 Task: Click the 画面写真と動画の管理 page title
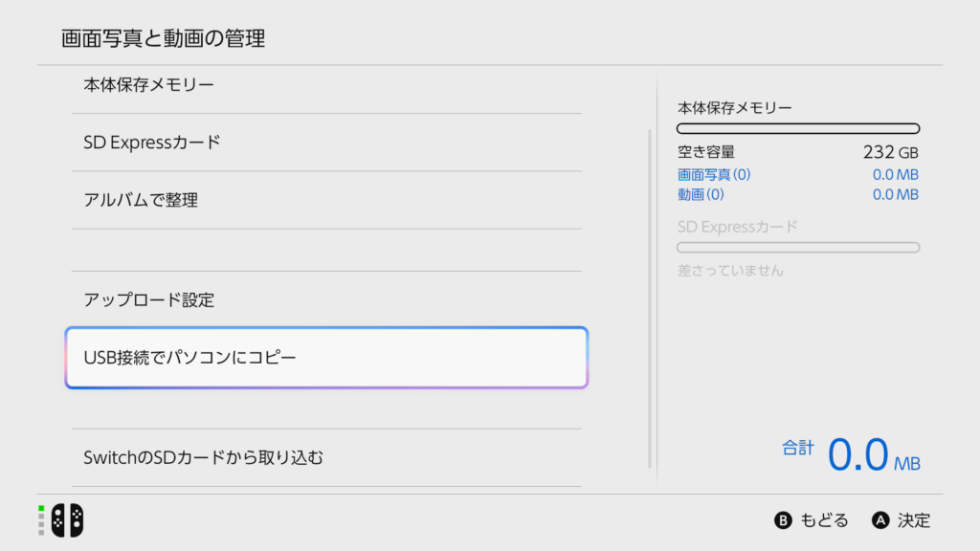click(163, 38)
